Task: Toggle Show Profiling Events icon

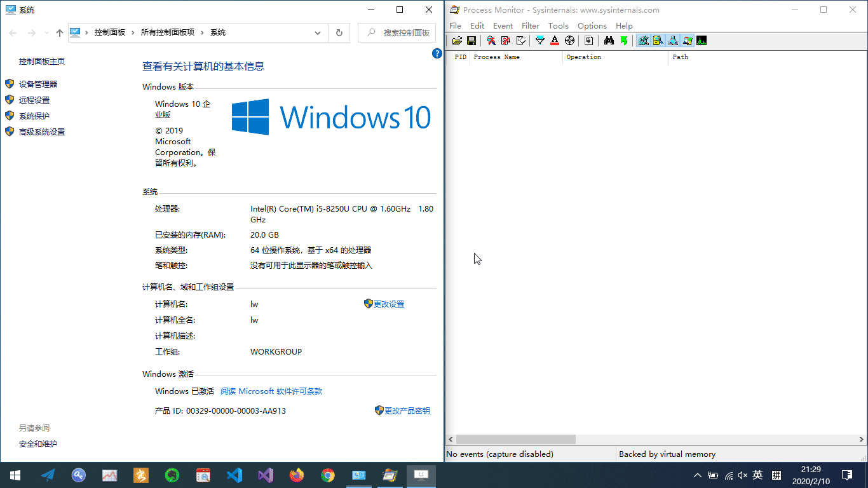Action: pos(702,41)
